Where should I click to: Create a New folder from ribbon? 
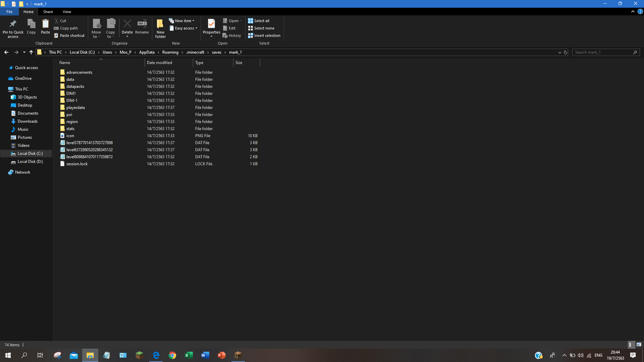160,26
